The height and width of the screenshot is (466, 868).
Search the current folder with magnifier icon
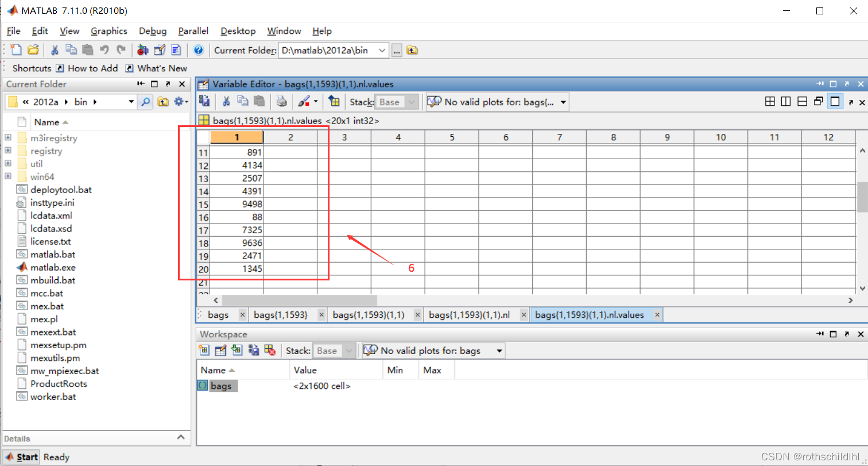(x=146, y=102)
